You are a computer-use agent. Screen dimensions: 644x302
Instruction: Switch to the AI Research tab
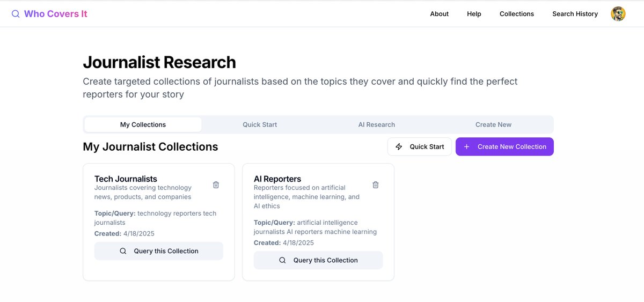377,124
